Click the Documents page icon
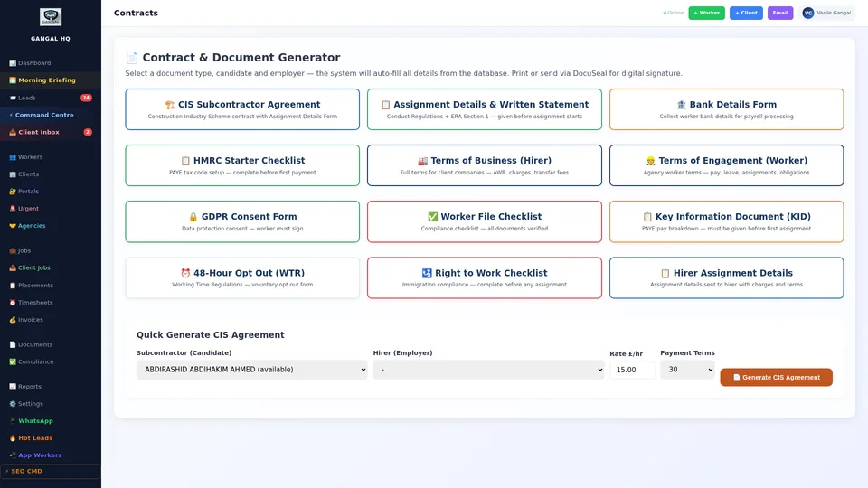Screen dimensions: 868x488 12,344
